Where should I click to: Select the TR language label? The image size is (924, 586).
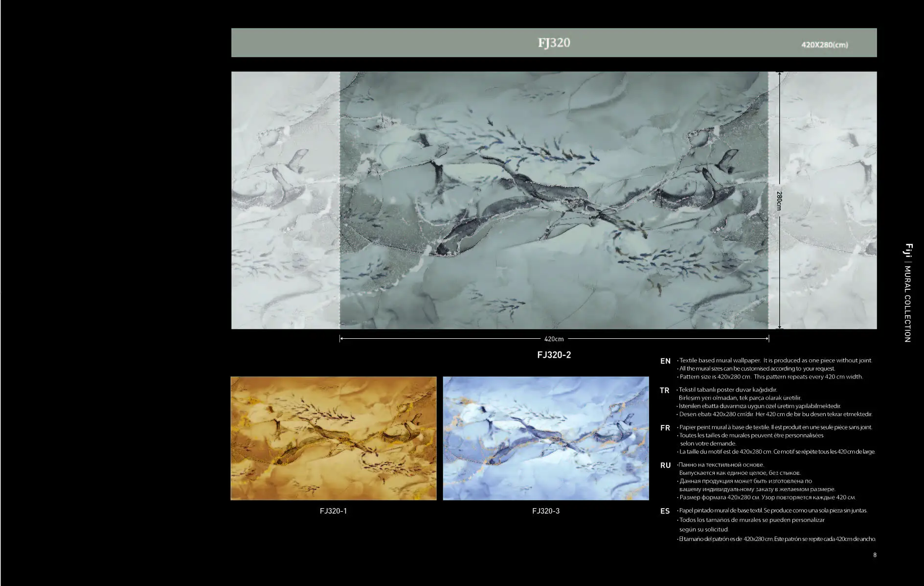[x=664, y=391]
